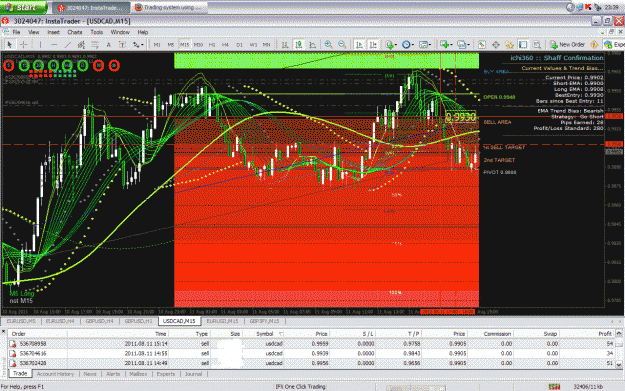The width and height of the screenshot is (625, 391).
Task: Switch chart to H4 timeframe
Action: 225,45
